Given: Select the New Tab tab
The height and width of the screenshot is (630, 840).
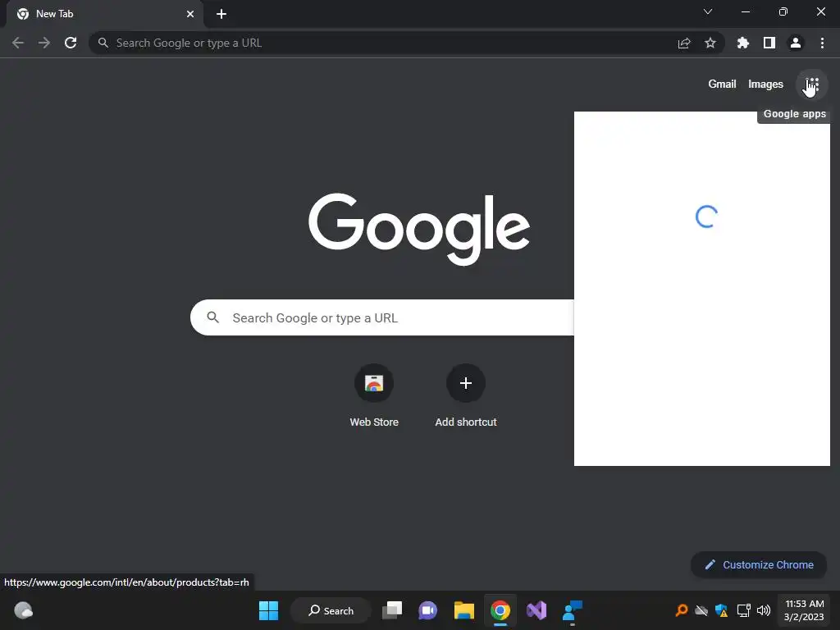Looking at the screenshot, I should (105, 14).
